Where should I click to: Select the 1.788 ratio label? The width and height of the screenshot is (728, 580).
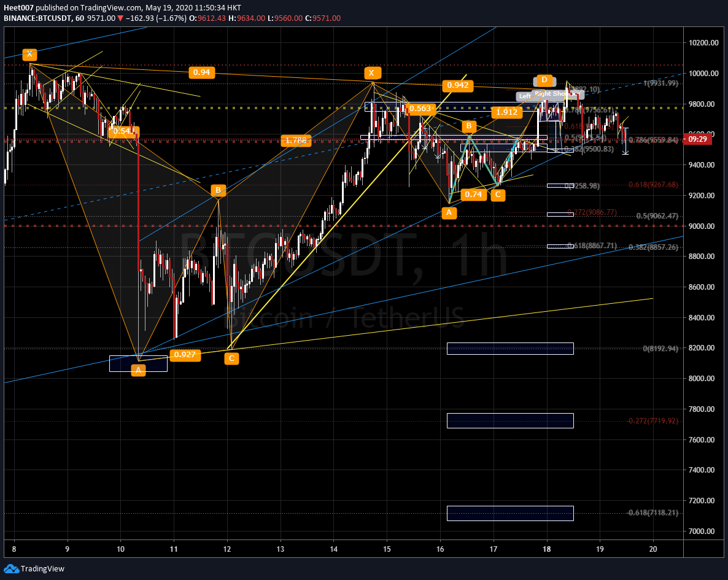pos(296,140)
